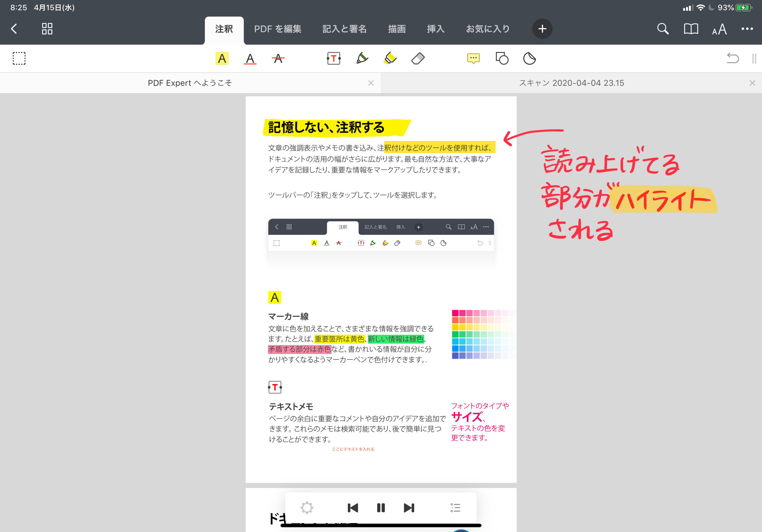Pick the yellow marker tool

390,58
